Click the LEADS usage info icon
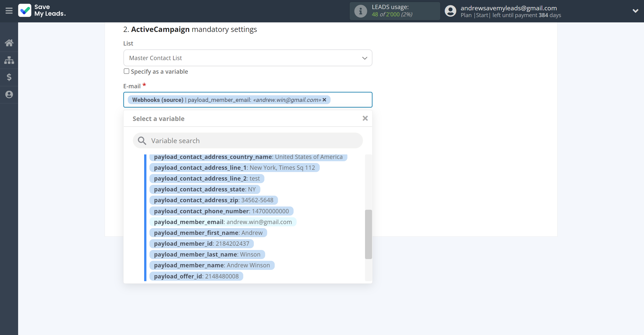644x335 pixels. 360,11
